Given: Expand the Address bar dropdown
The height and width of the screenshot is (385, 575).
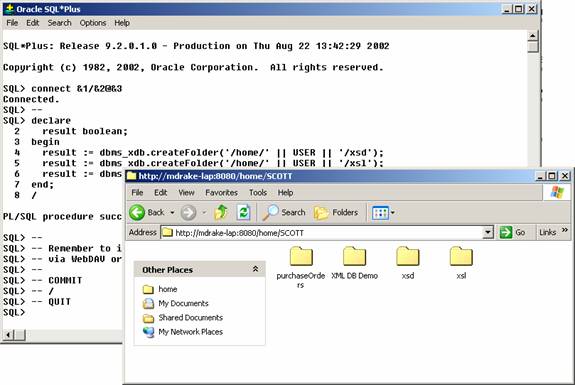Looking at the screenshot, I should tap(488, 232).
